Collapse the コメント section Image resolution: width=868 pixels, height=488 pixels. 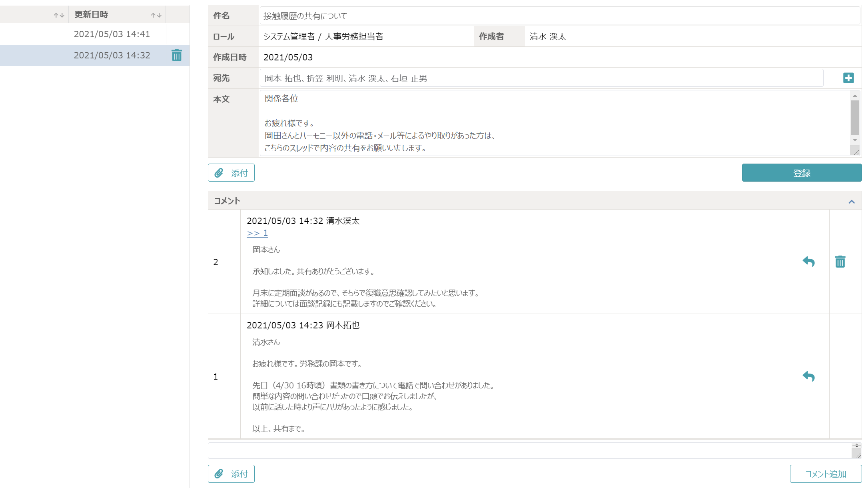click(x=852, y=202)
